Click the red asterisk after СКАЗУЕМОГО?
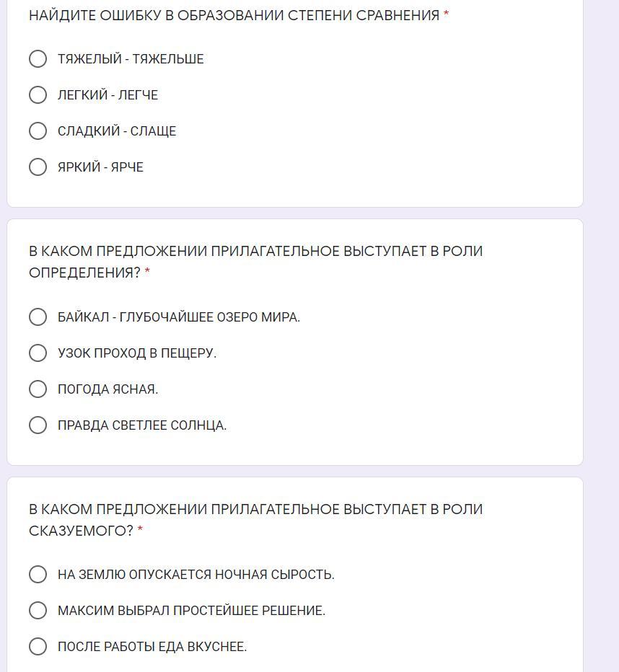Image resolution: width=619 pixels, height=672 pixels. [140, 531]
